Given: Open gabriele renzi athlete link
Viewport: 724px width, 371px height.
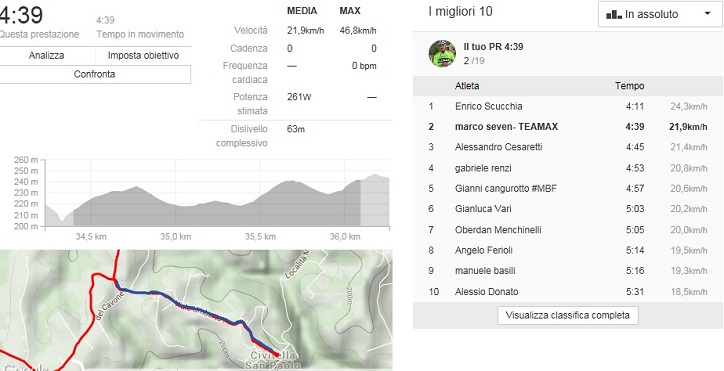Looking at the screenshot, I should (483, 168).
